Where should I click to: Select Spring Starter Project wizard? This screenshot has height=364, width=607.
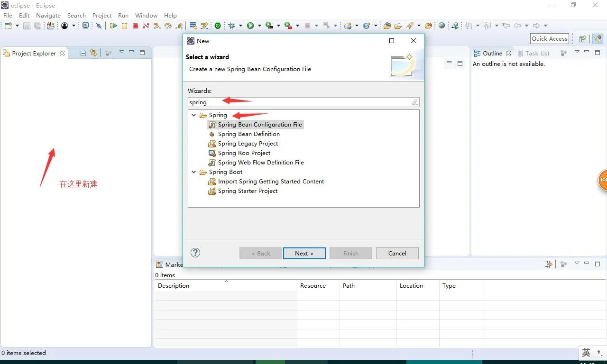tap(243, 191)
